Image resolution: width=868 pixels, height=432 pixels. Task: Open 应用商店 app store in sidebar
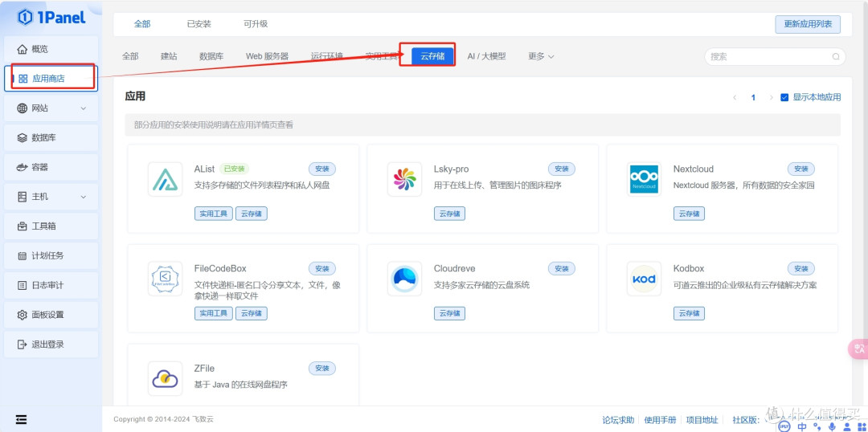click(x=51, y=79)
